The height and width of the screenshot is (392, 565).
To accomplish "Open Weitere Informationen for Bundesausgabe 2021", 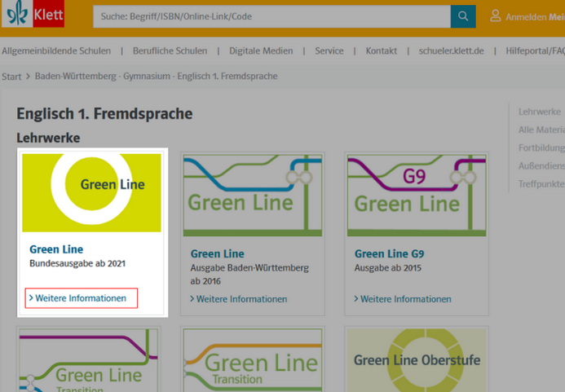I will point(81,298).
